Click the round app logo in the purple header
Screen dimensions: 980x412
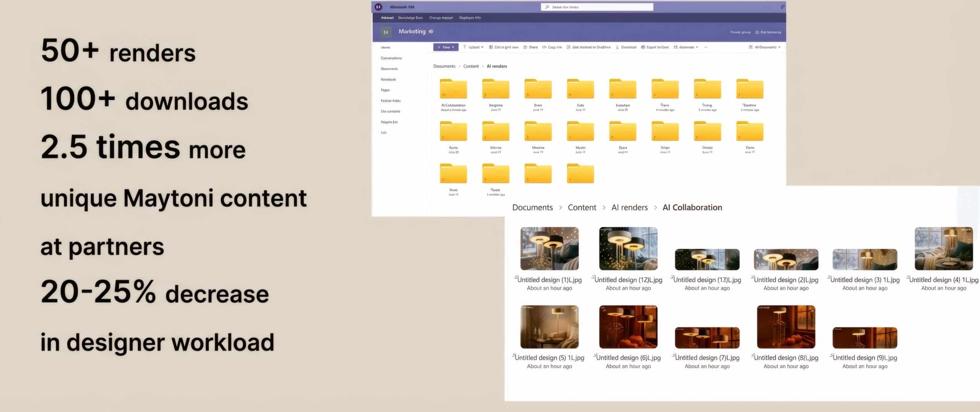coord(378,7)
